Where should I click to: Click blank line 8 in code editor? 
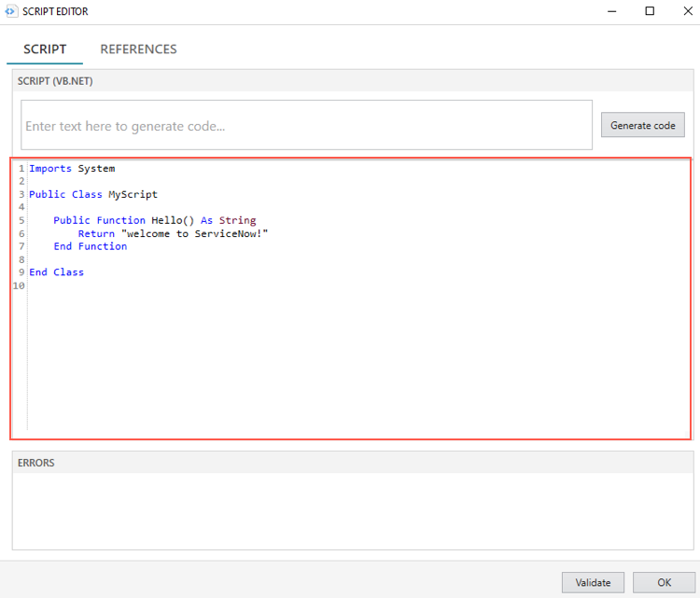357,259
